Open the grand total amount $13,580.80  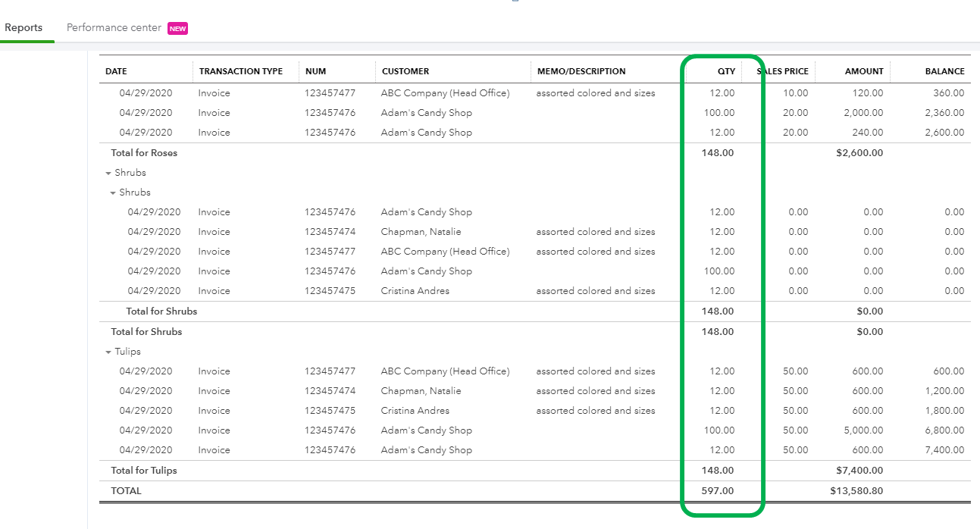[x=856, y=491]
